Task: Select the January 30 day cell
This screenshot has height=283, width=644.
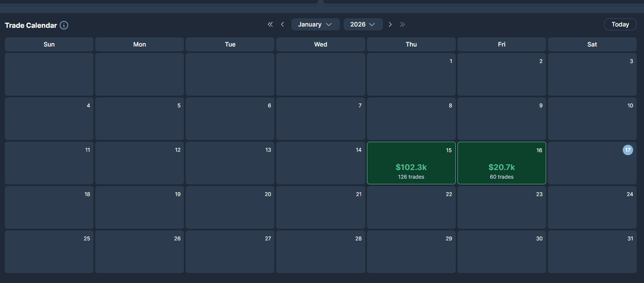Action: 502,252
